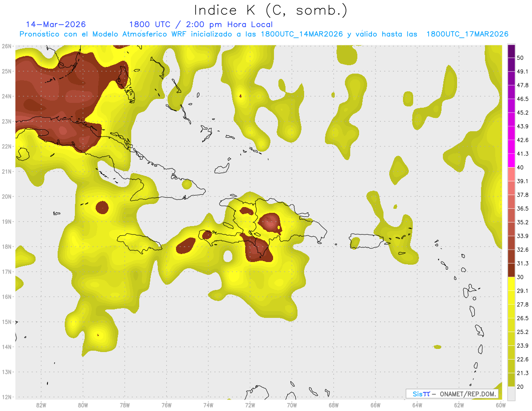
Task: Click the colorbar value "29.1"
Action: tap(522, 291)
